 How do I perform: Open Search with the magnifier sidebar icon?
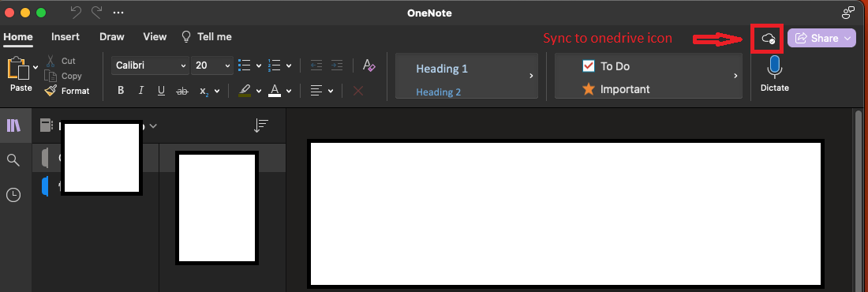[13, 160]
